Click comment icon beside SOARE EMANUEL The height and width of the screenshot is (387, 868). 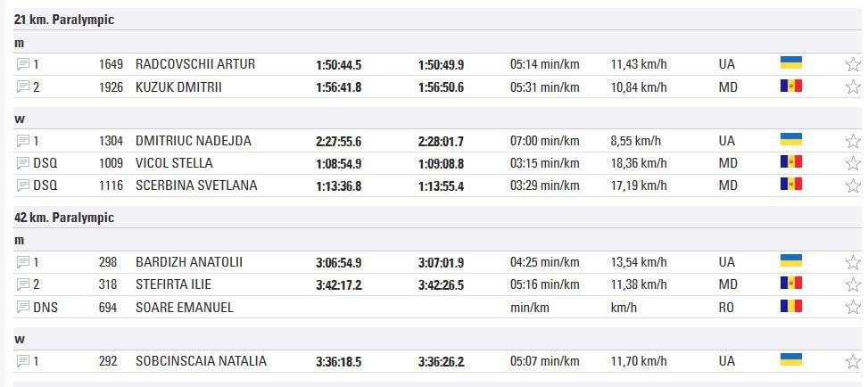click(23, 307)
